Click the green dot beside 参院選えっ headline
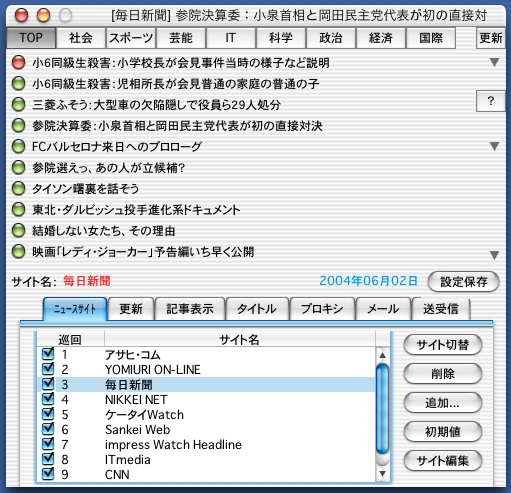 [18, 167]
